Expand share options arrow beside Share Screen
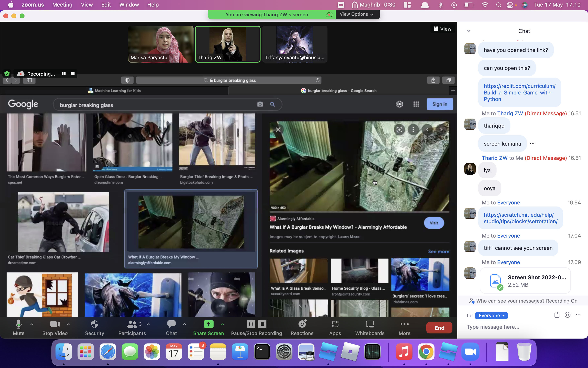588x368 pixels. tap(223, 324)
